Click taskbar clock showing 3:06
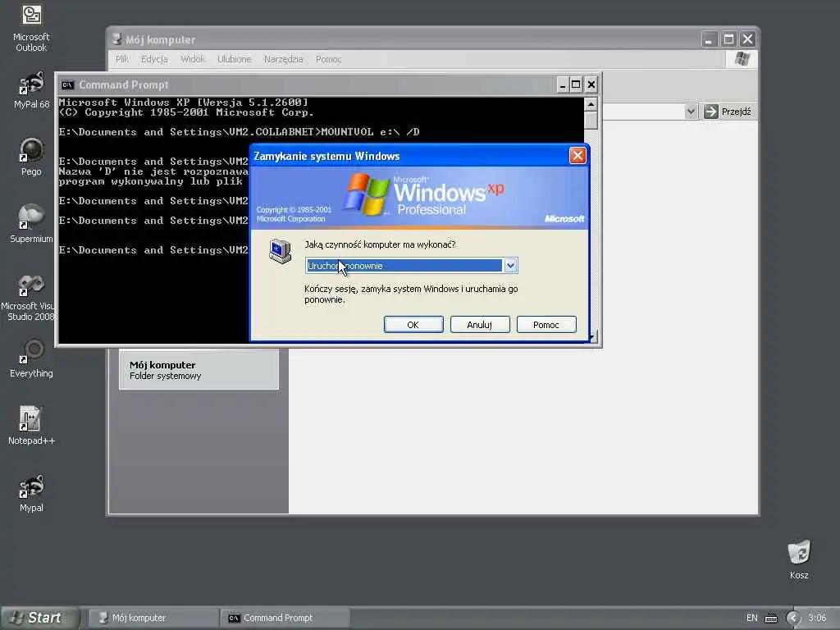This screenshot has width=840, height=630. click(817, 619)
